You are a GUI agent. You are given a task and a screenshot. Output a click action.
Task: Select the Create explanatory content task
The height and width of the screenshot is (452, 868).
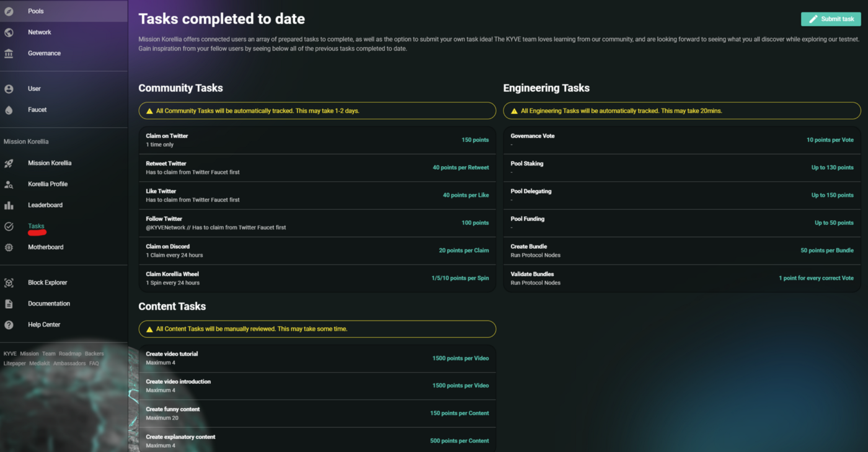click(x=317, y=441)
